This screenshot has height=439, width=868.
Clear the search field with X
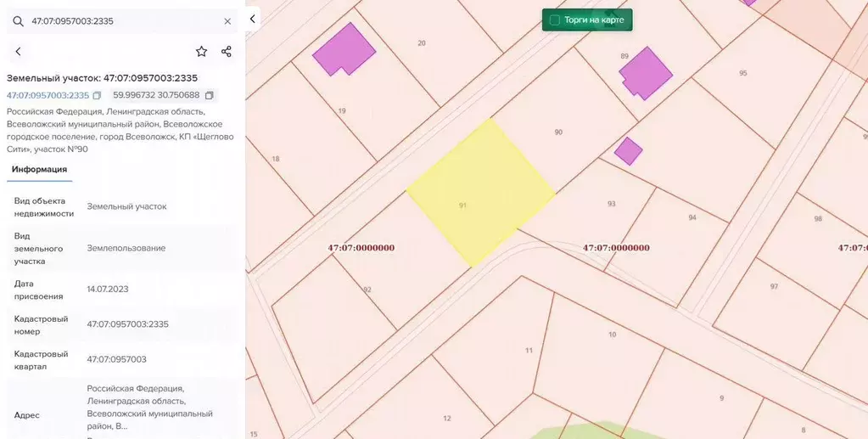[227, 21]
